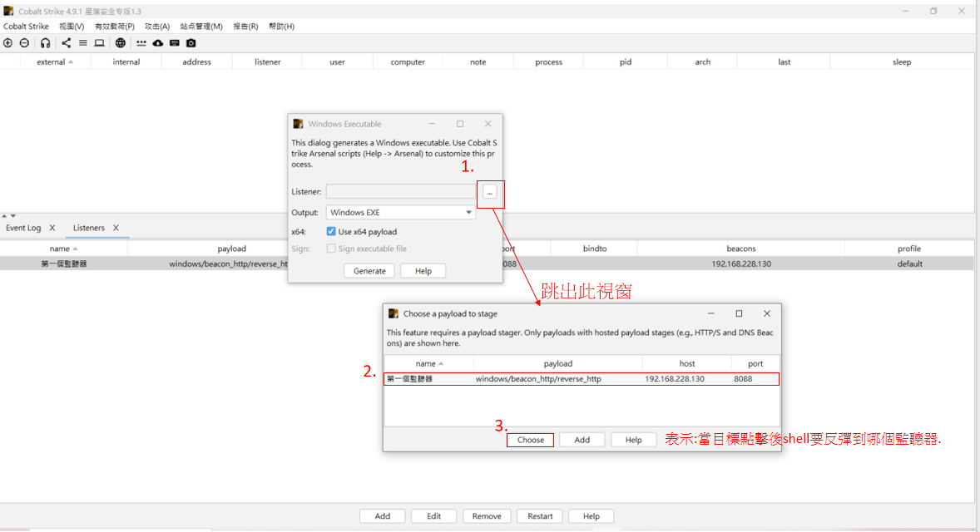980x532 pixels.
Task: Click Help button at bottom of Listeners
Action: click(x=591, y=516)
